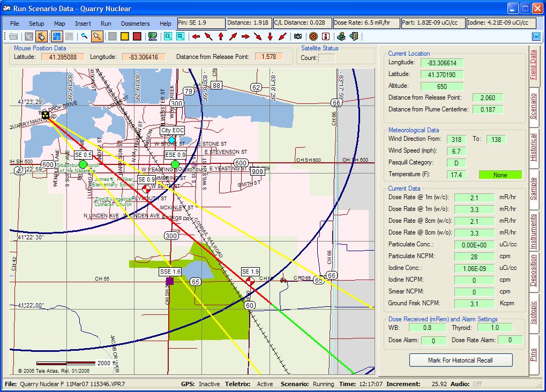Viewport: 546px width, 392px height.
Task: Pan map northwest with diagonal arrow
Action: coord(208,36)
